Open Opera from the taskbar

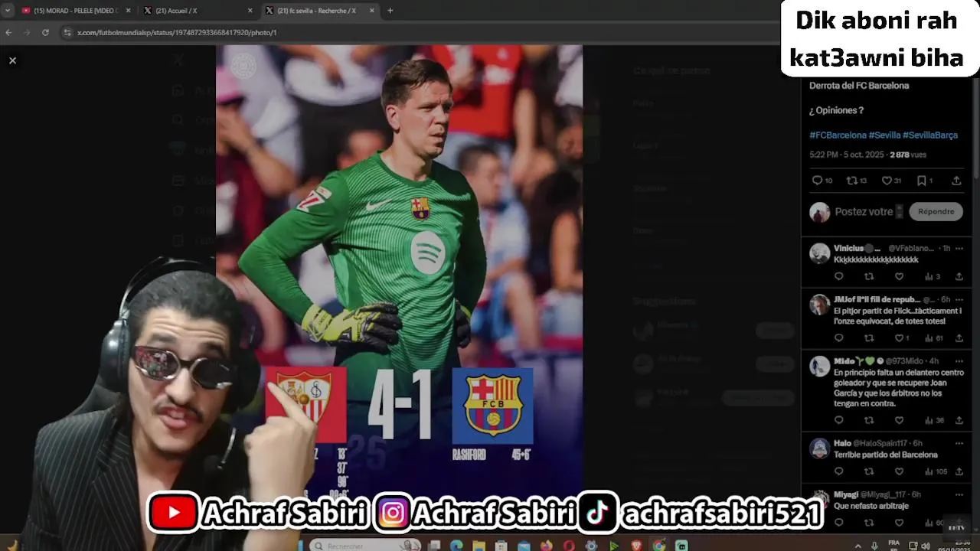pyautogui.click(x=568, y=546)
